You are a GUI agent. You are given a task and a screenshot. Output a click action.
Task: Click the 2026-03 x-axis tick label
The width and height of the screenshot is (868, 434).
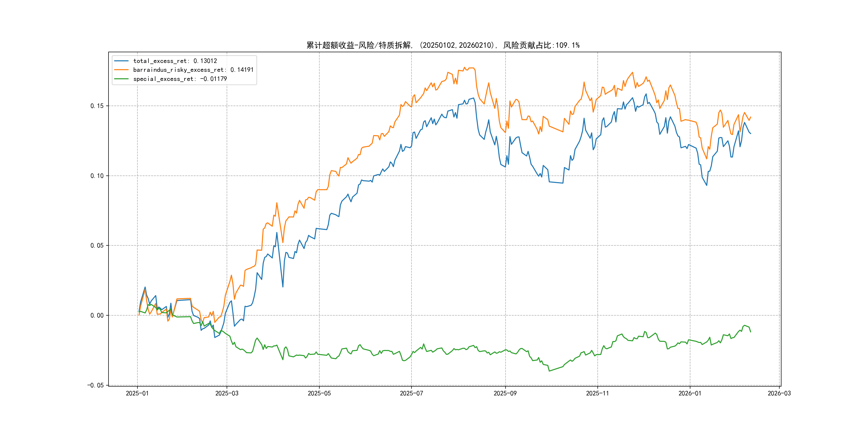point(779,393)
